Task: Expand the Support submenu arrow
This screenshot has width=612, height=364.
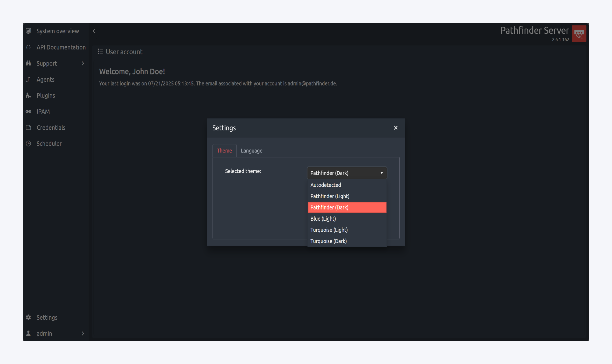Action: coord(83,63)
